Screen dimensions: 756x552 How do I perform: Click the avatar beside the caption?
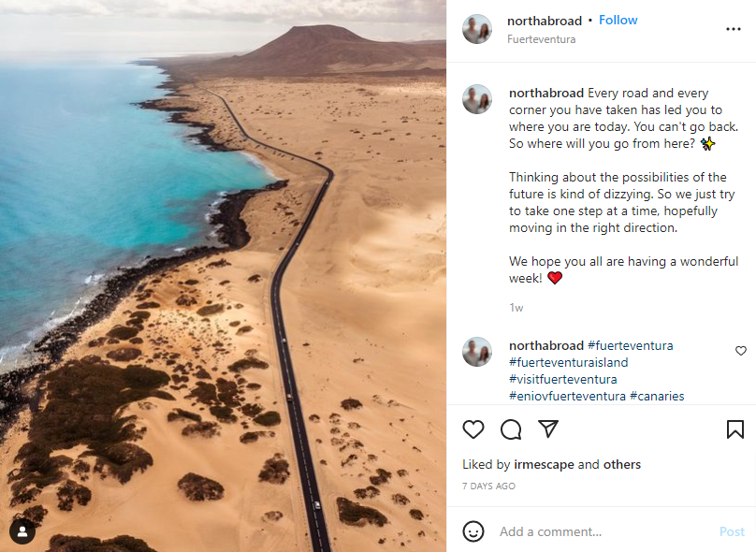pyautogui.click(x=477, y=99)
